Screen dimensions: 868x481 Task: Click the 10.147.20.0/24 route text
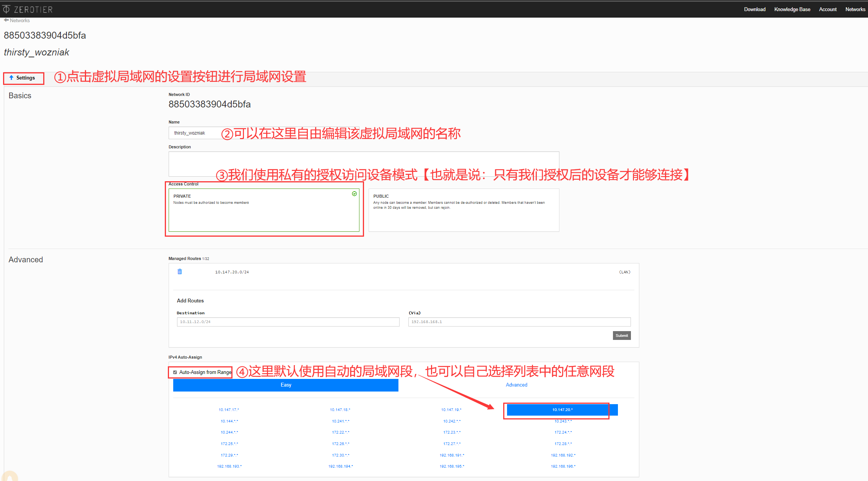pyautogui.click(x=232, y=272)
